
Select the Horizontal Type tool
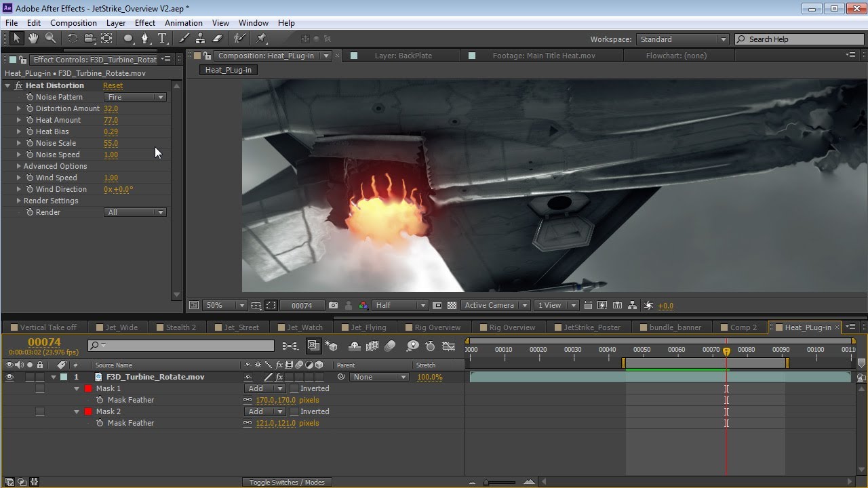tap(163, 39)
